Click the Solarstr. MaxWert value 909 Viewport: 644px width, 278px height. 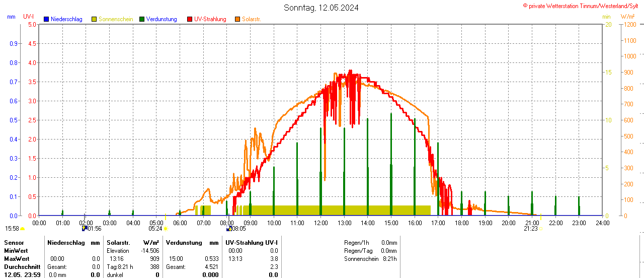(x=154, y=259)
